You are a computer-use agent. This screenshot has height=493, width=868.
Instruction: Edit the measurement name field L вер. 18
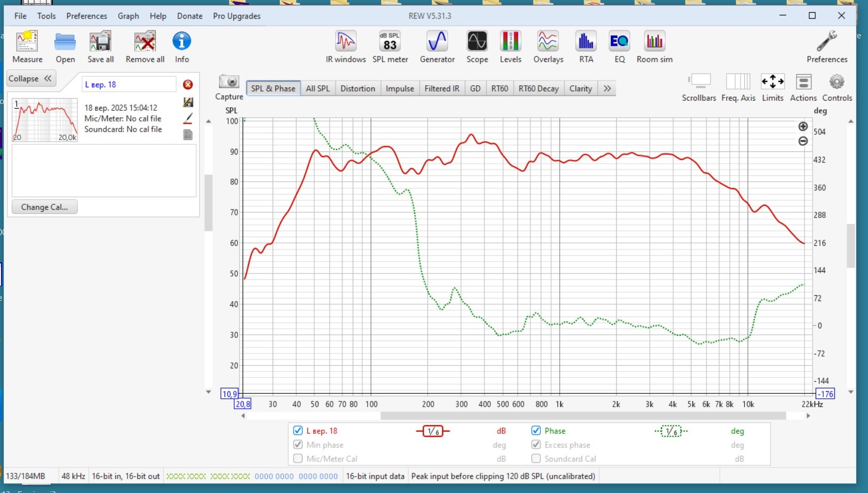coord(129,84)
